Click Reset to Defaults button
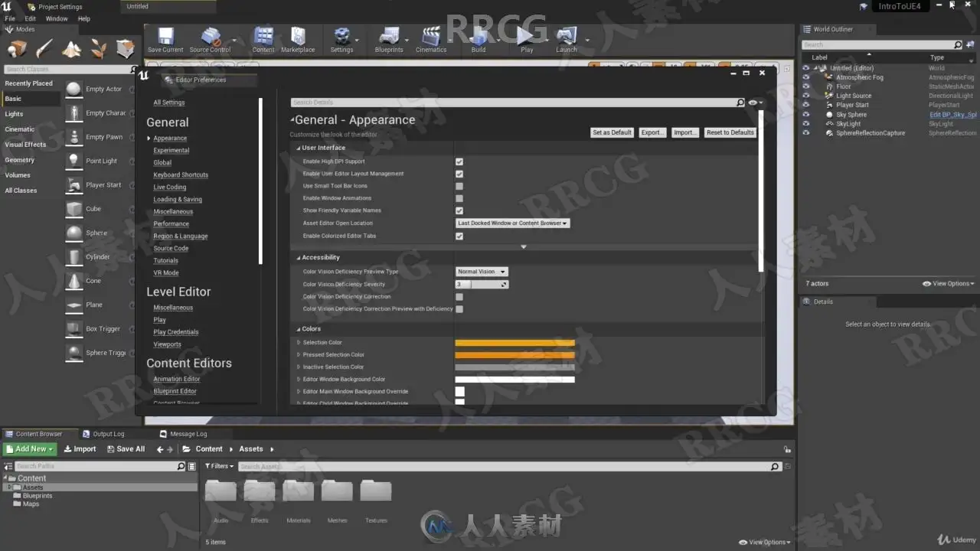This screenshot has height=551, width=980. 730,132
